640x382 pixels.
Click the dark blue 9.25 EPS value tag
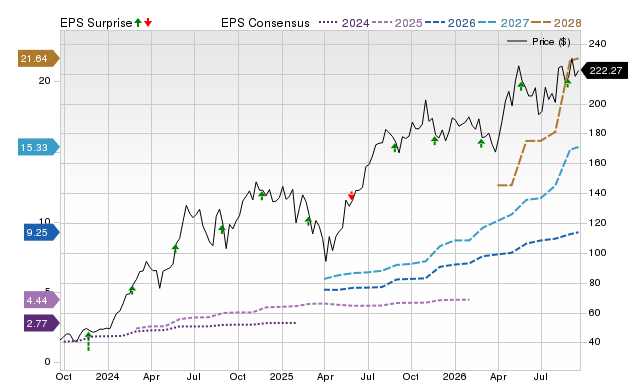[x=42, y=232]
